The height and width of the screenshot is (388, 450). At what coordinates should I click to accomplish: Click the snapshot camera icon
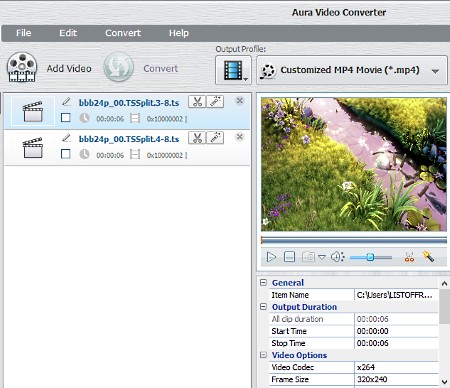[x=308, y=257]
